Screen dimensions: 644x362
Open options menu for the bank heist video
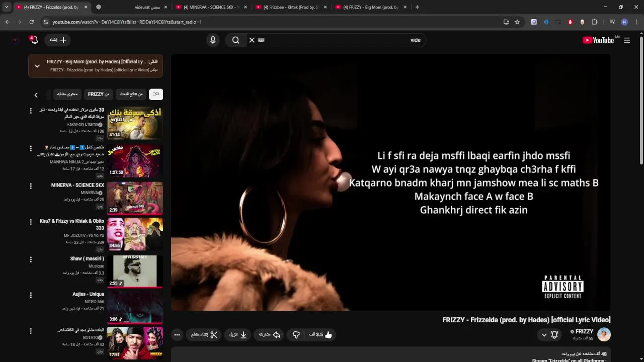pos(31,111)
